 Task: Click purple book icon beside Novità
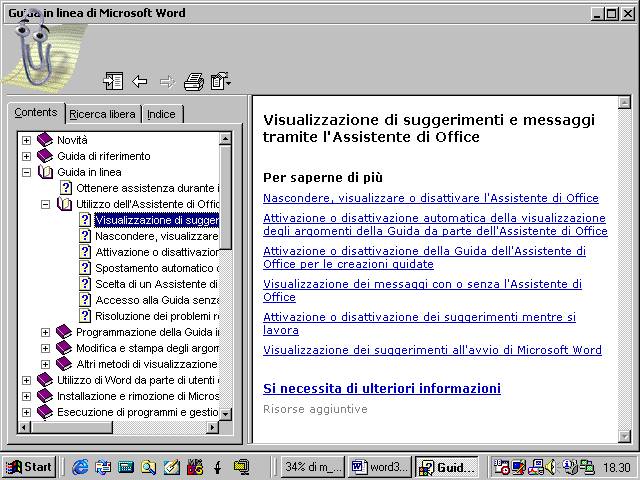click(x=45, y=140)
